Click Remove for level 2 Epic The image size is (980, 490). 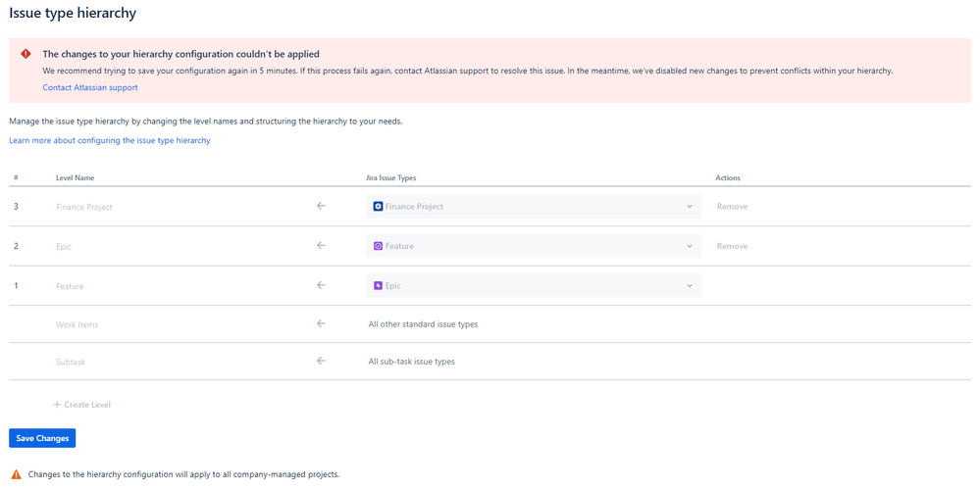pos(732,246)
